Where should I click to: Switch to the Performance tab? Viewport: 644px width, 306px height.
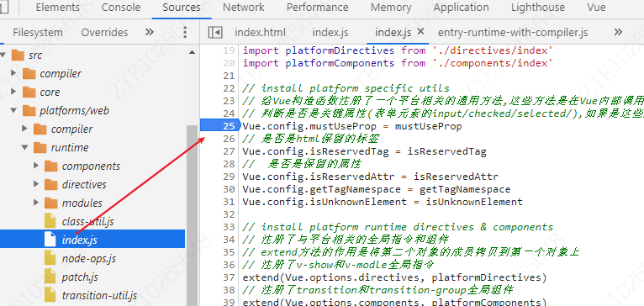(x=318, y=8)
